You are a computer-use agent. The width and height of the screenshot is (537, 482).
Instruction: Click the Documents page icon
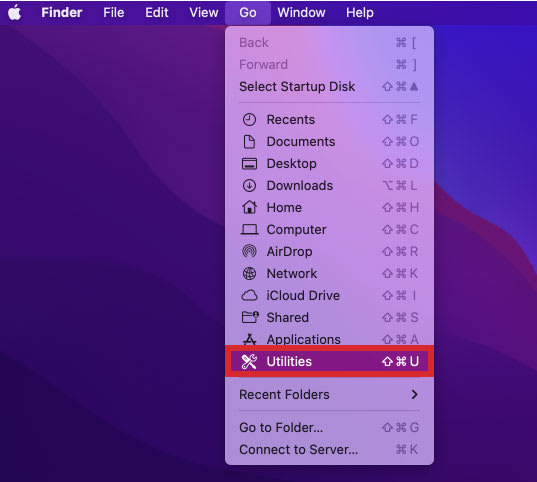point(249,141)
